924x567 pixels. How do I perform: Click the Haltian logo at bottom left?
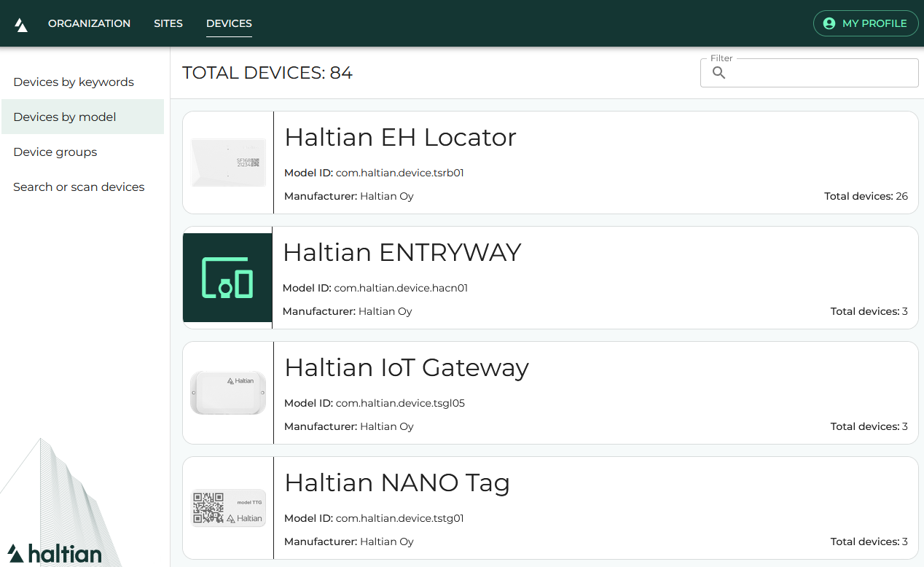(x=55, y=553)
